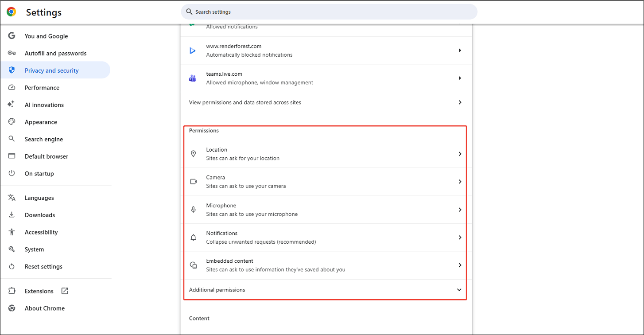This screenshot has height=335, width=644.
Task: Open the Embedded content permission settings
Action: (x=460, y=265)
